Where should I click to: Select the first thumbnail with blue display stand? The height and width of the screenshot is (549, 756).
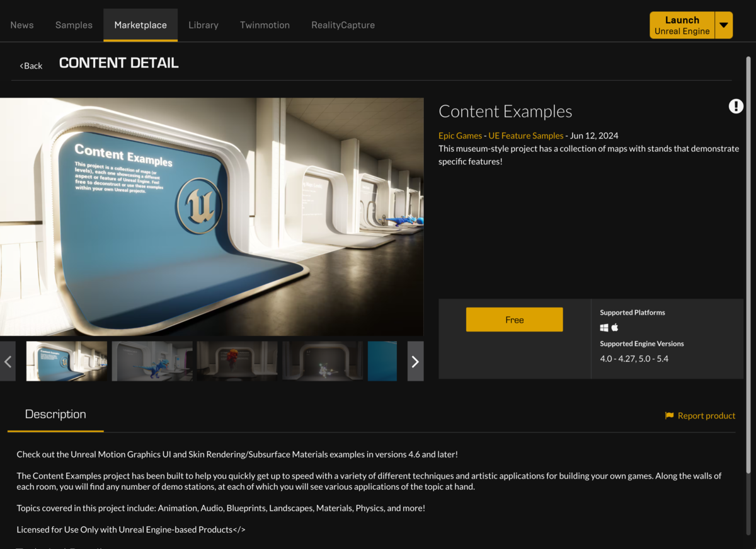coord(67,361)
